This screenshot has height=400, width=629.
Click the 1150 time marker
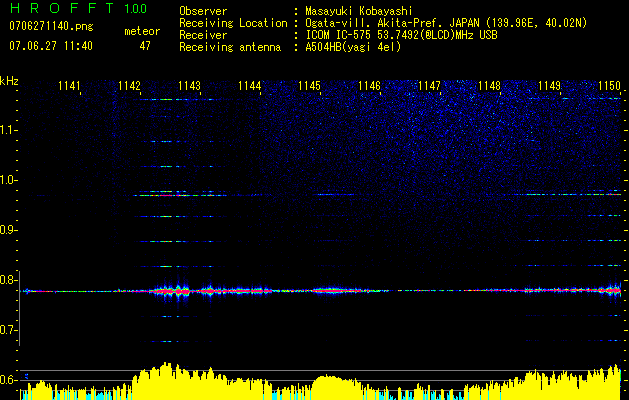(x=609, y=86)
